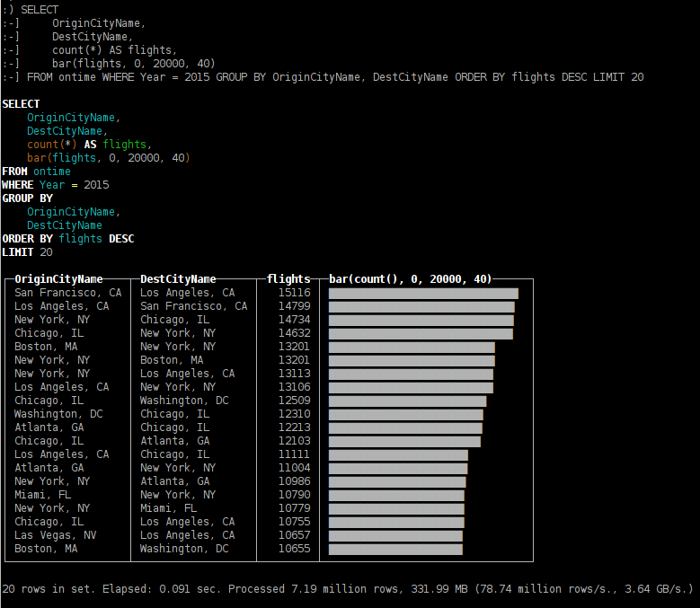Click the flights value 11111
Viewport: 700px width, 608px height.
point(294,454)
